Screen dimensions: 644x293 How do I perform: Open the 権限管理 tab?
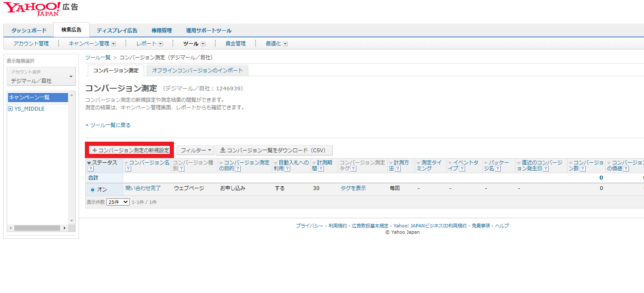(162, 31)
